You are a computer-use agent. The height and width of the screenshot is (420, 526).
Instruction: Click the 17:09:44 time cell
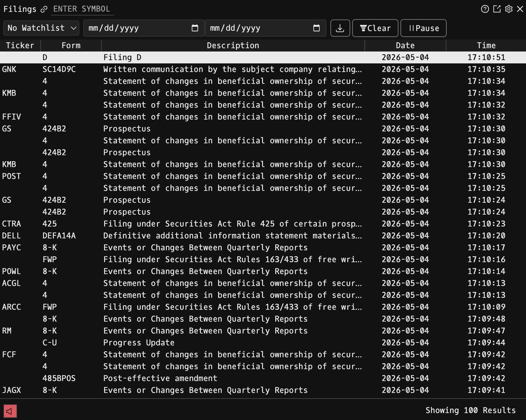[486, 343]
